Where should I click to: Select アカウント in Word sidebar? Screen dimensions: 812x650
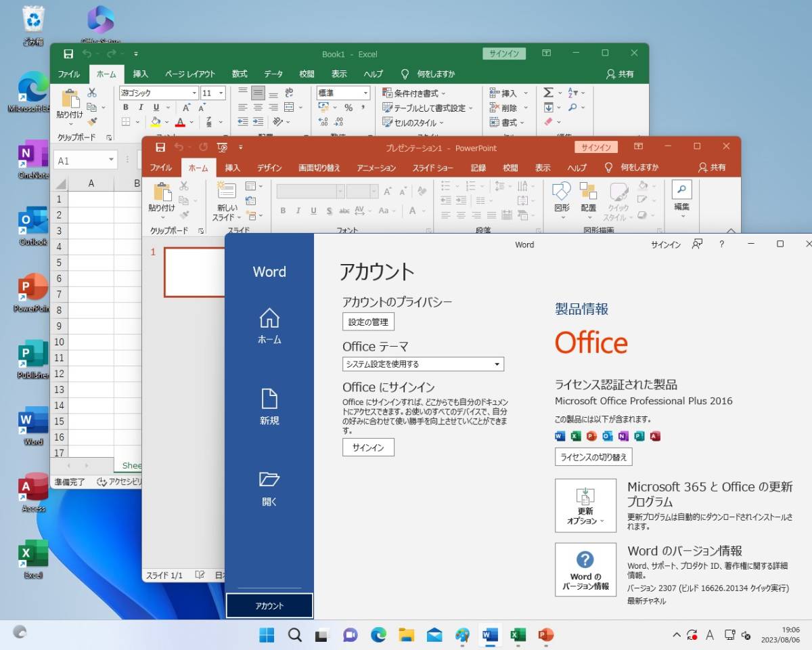(x=269, y=606)
